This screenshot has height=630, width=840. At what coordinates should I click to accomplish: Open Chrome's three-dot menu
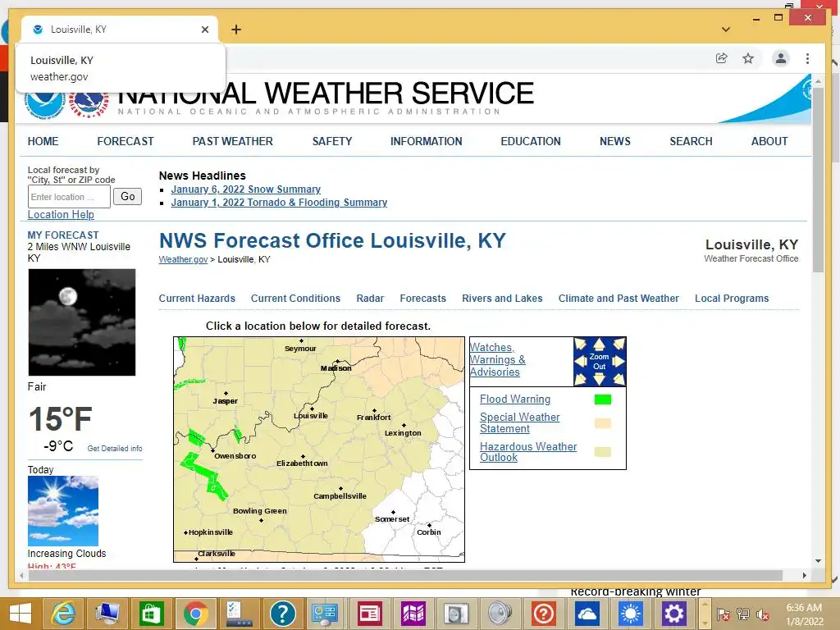(x=807, y=58)
